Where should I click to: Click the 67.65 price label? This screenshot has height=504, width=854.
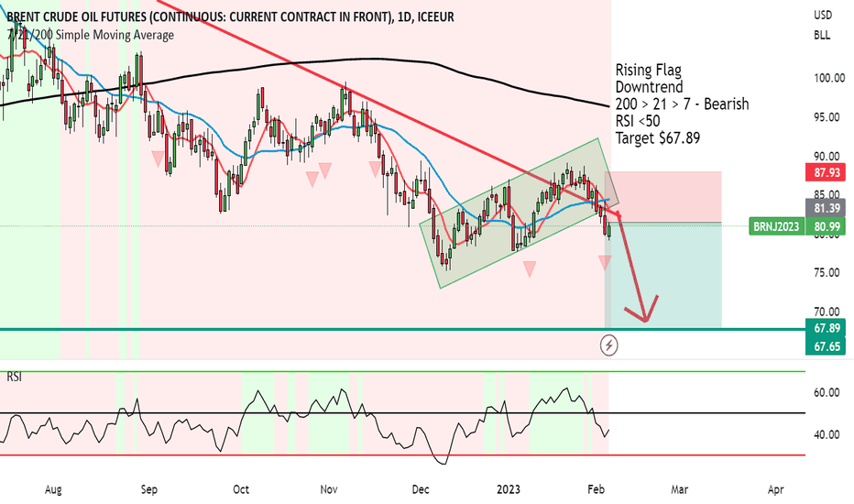(x=826, y=346)
